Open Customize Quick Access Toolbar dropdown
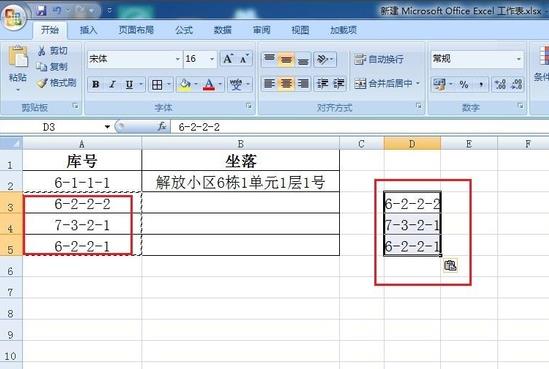 (109, 11)
